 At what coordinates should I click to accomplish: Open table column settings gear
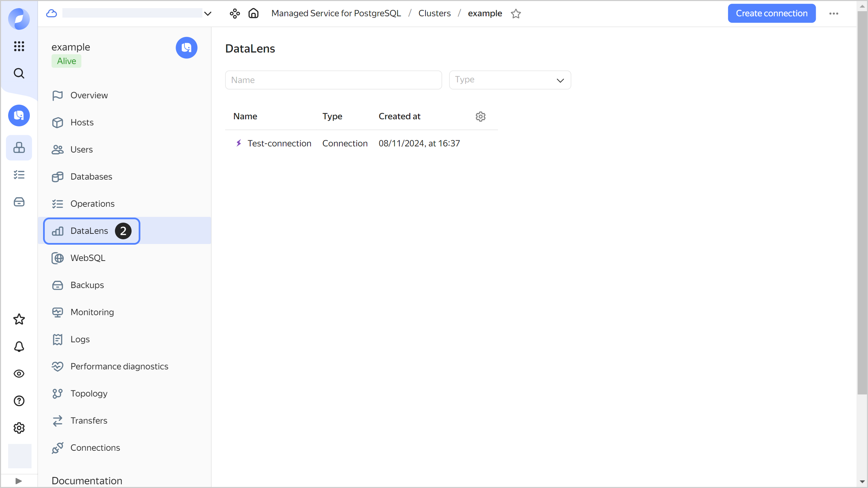click(480, 117)
